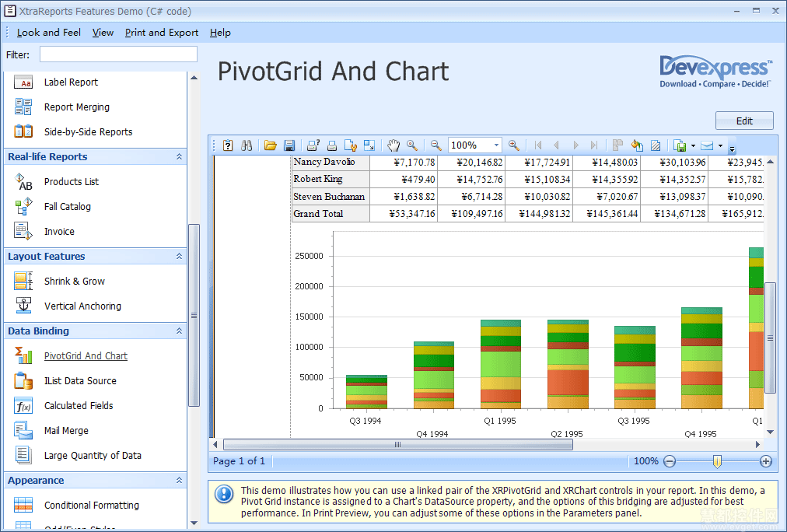Open the page background Color icon
This screenshot has height=532, width=787.
tap(637, 145)
